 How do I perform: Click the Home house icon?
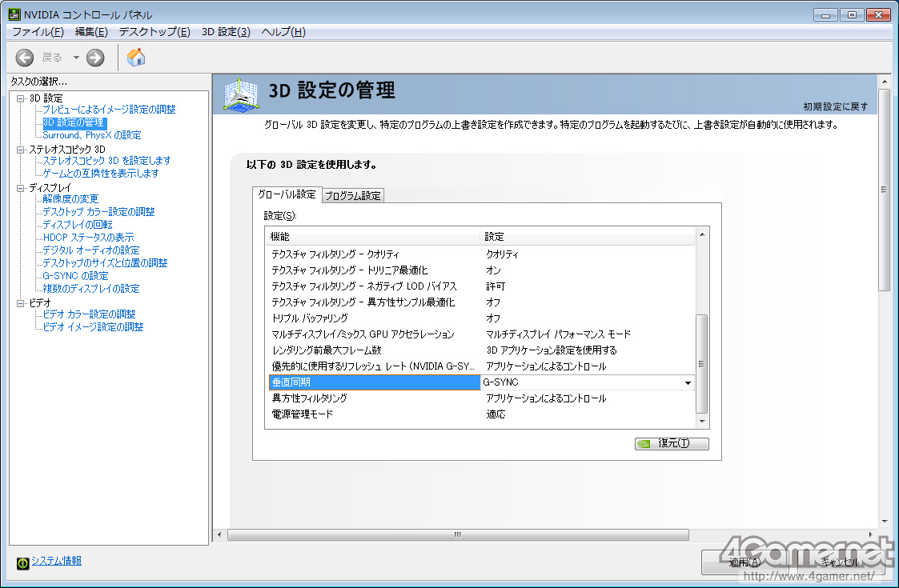click(x=136, y=57)
